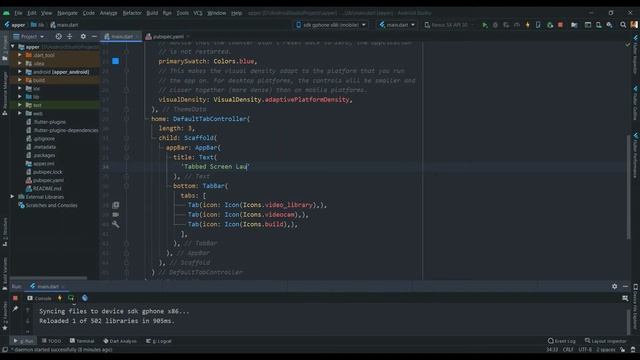Hide the Project panel with the minus icon

click(94, 36)
